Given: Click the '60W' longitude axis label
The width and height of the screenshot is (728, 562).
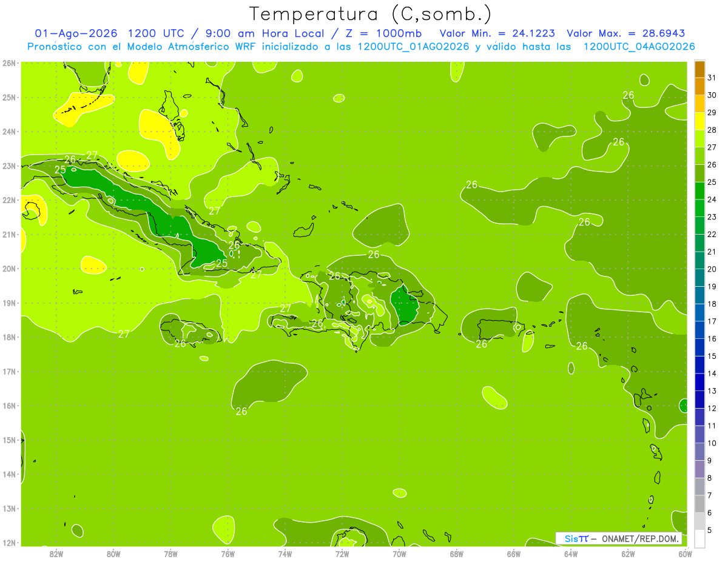Looking at the screenshot, I should pyautogui.click(x=685, y=554).
